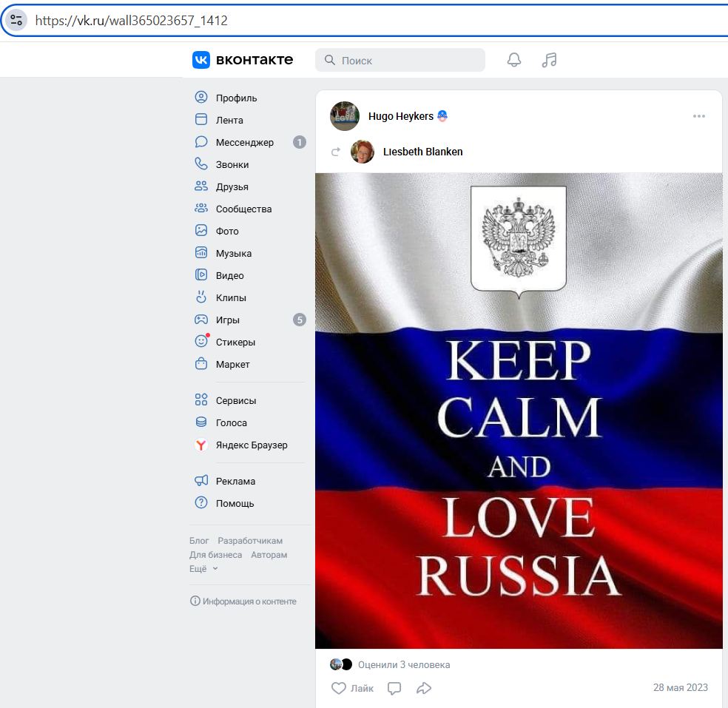This screenshot has width=728, height=708.
Task: Open Мессенджер menu item
Action: (245, 143)
